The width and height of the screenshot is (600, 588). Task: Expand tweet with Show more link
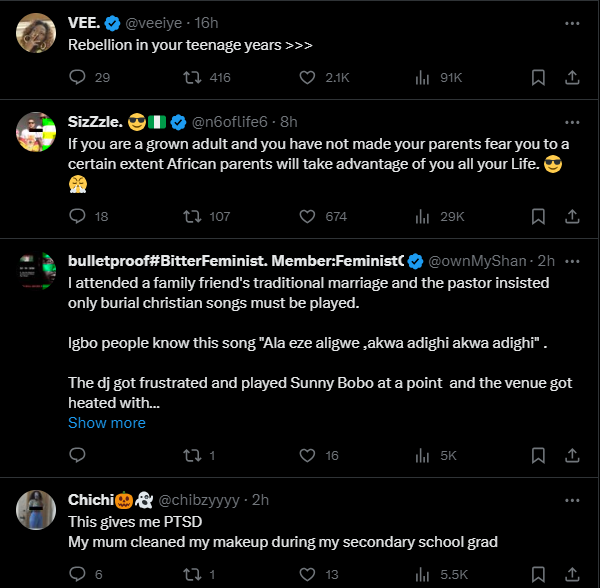(x=107, y=423)
